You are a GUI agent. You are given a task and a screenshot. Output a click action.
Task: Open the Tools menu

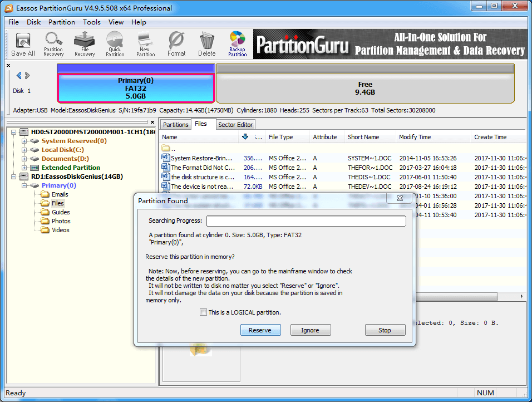point(92,22)
